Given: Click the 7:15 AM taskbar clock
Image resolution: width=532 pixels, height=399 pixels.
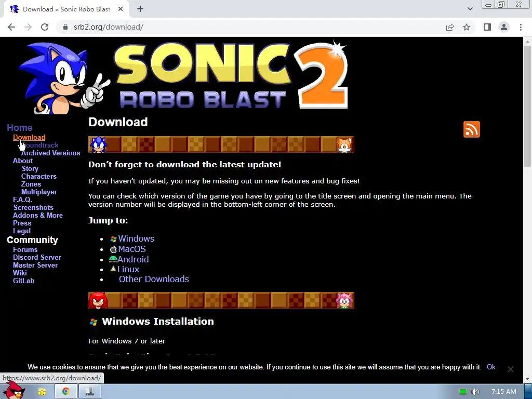Looking at the screenshot, I should (504, 392).
